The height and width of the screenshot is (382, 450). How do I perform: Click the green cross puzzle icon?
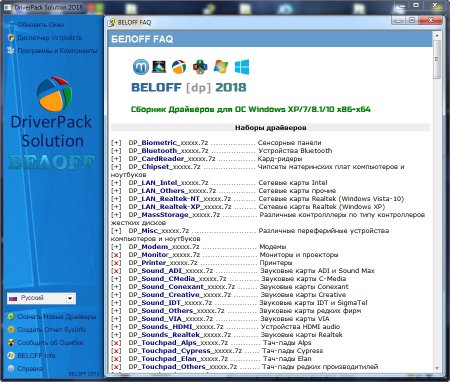coord(200,67)
